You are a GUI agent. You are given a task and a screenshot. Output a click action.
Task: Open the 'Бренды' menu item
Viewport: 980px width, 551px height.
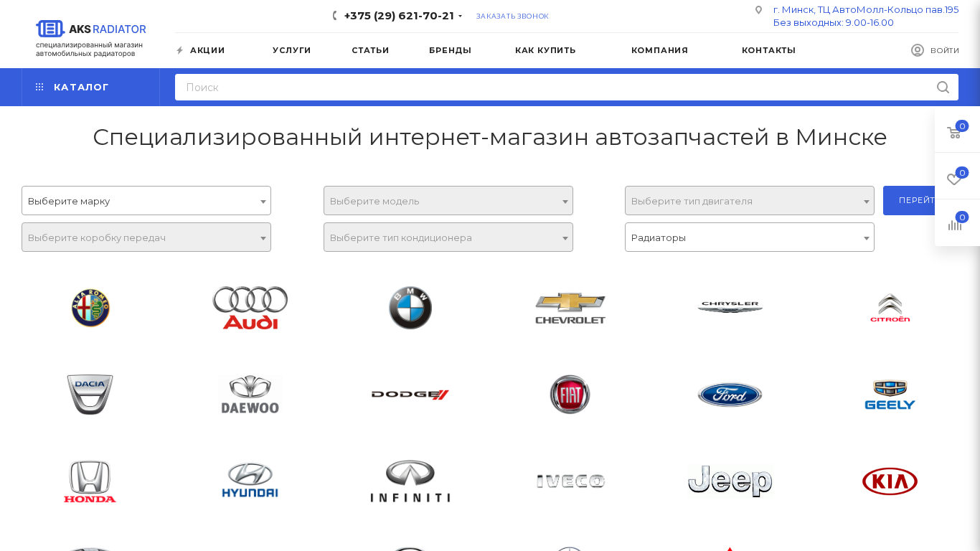[x=451, y=50]
